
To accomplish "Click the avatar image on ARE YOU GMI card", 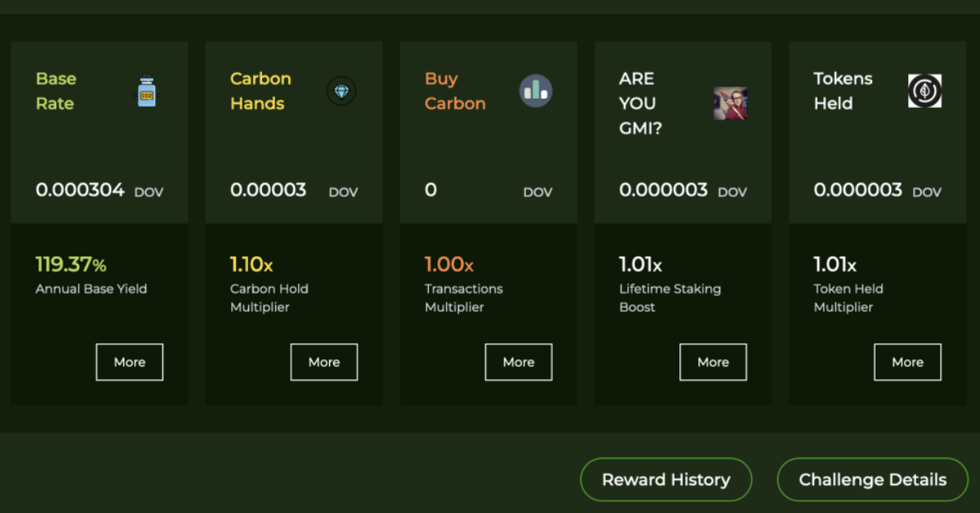I will pyautogui.click(x=730, y=103).
